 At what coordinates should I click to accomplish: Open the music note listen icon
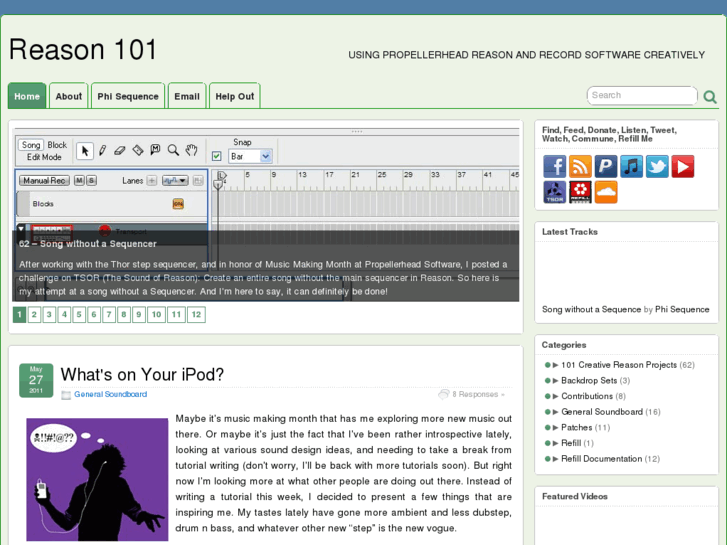631,167
